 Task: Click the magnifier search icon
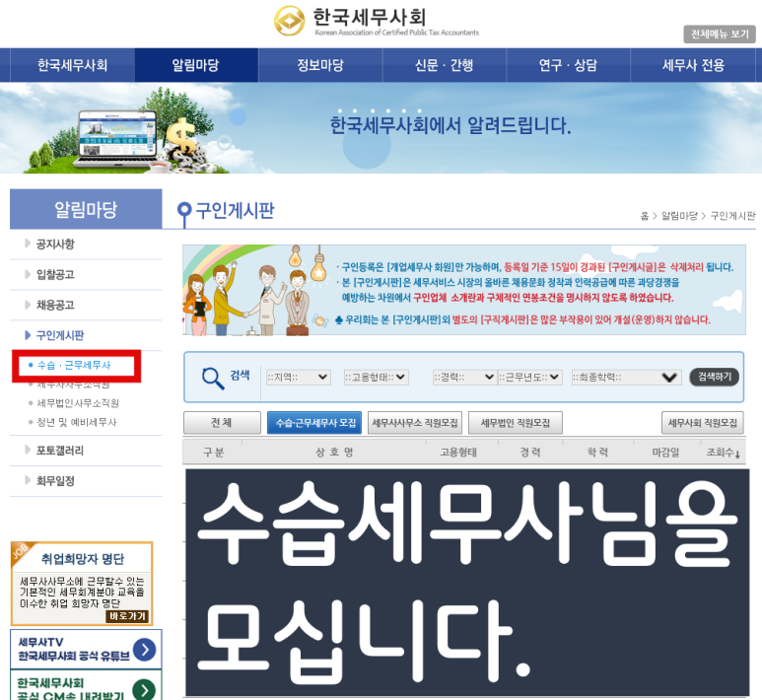coord(213,379)
